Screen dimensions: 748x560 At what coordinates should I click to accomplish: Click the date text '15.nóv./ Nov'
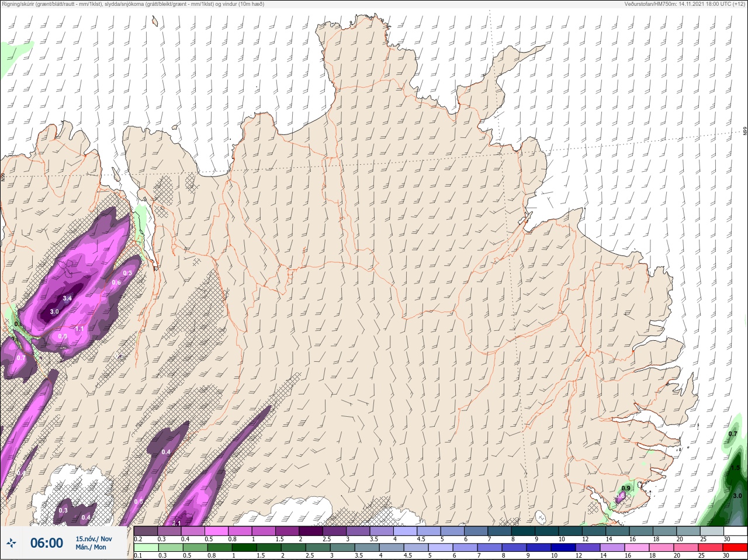pos(93,539)
